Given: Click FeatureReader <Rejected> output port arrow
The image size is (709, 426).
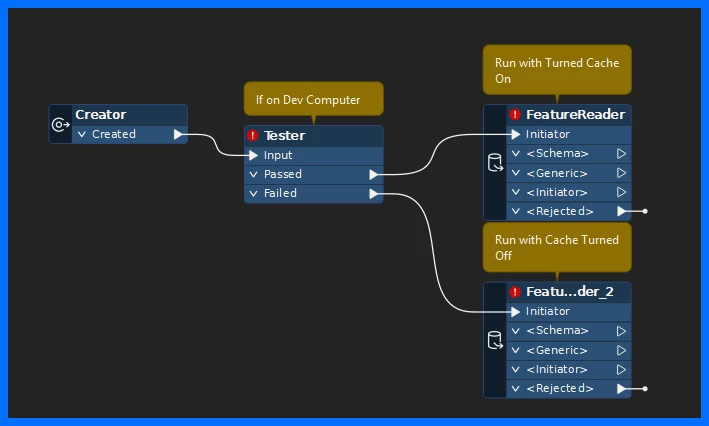Looking at the screenshot, I should click(622, 211).
